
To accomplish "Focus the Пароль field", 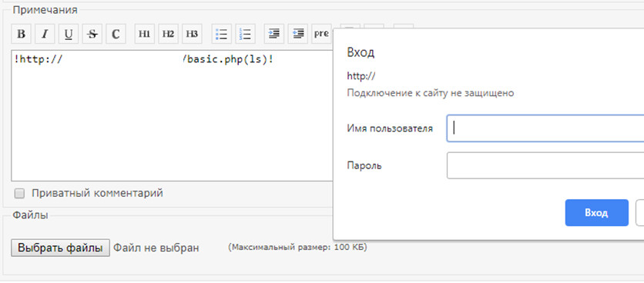I will 545,165.
